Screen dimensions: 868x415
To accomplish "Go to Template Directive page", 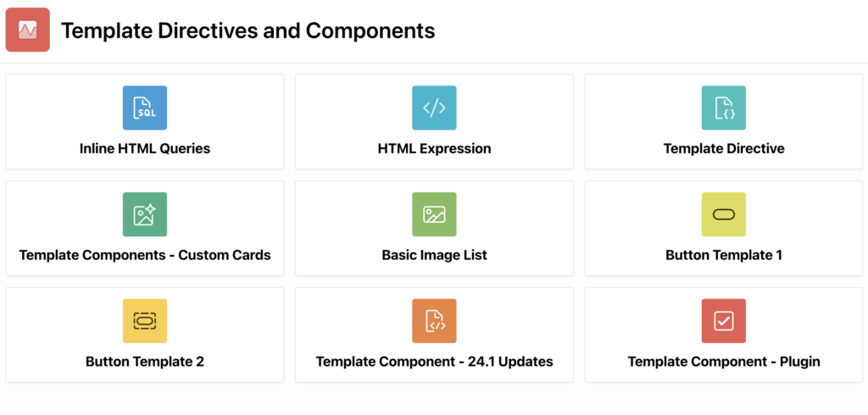I will tap(724, 148).
